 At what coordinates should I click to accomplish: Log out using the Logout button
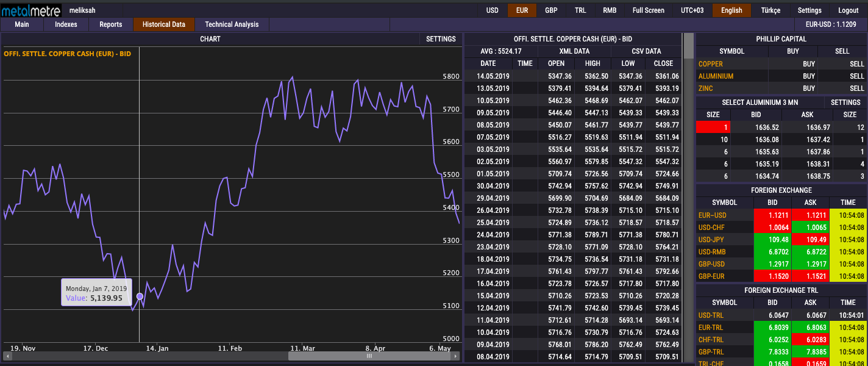848,10
